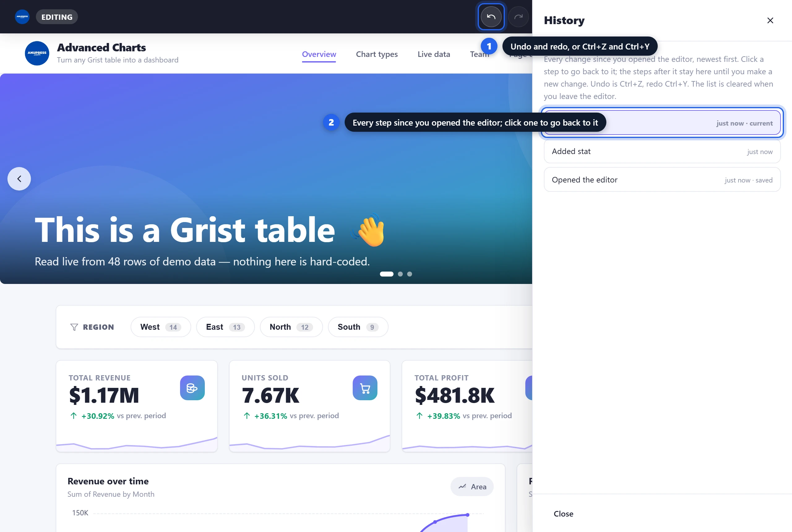Go back to the Added stat step

point(662,152)
